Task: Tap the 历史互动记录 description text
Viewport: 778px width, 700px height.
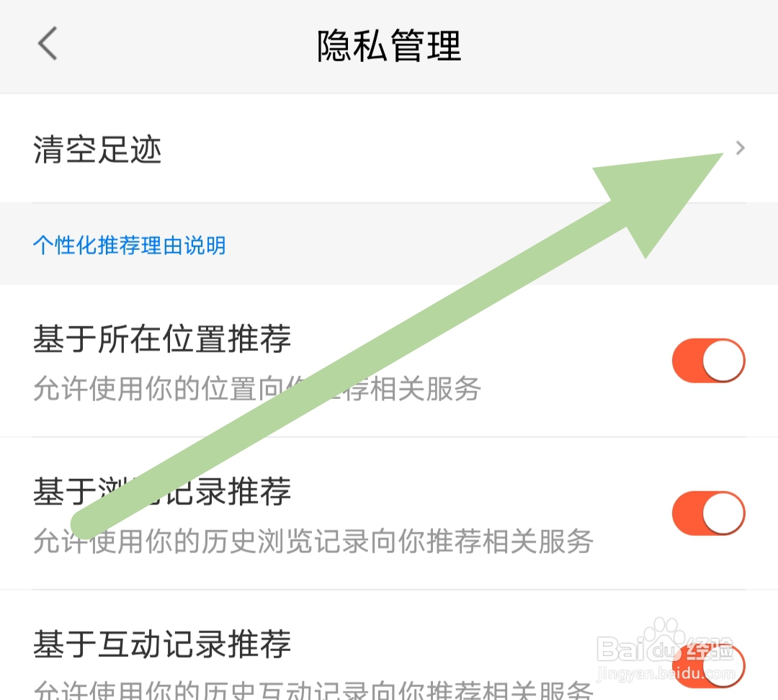Action: (x=313, y=689)
